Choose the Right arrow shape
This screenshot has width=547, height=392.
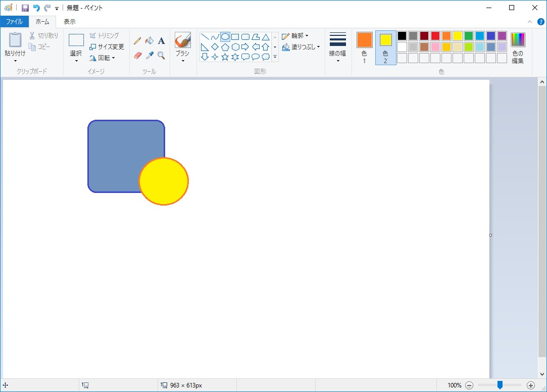point(245,47)
